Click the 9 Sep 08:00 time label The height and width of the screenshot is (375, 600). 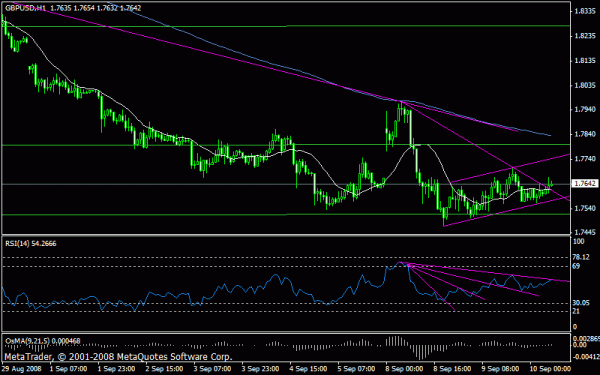[500, 369]
